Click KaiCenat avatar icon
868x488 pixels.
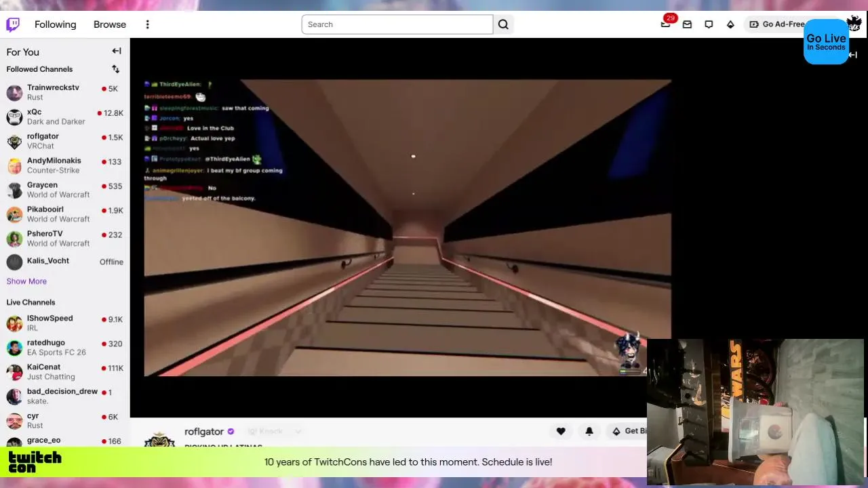[14, 373]
